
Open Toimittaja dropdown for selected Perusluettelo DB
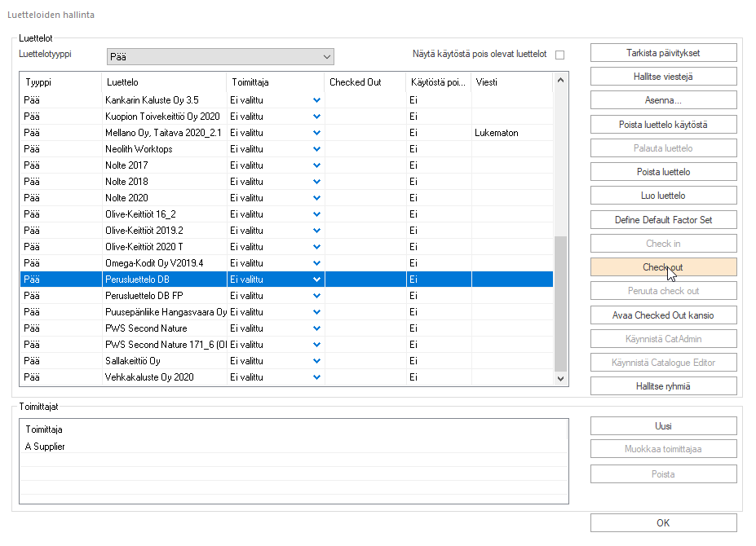(316, 280)
